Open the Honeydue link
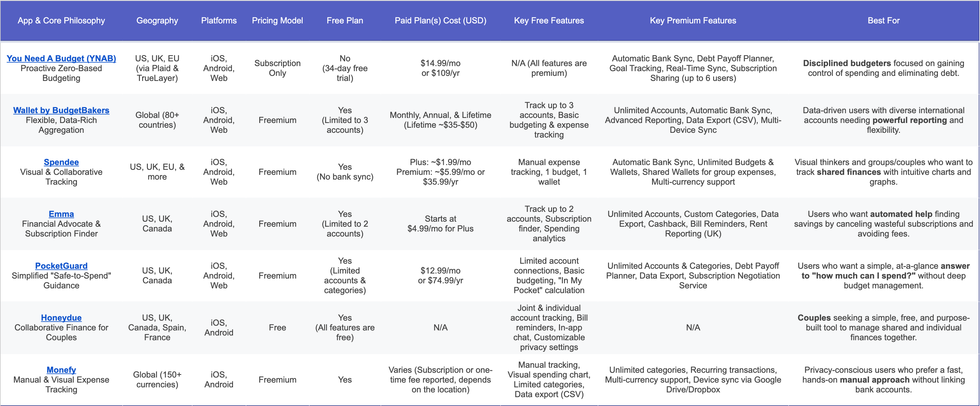980x406 pixels. (61, 318)
